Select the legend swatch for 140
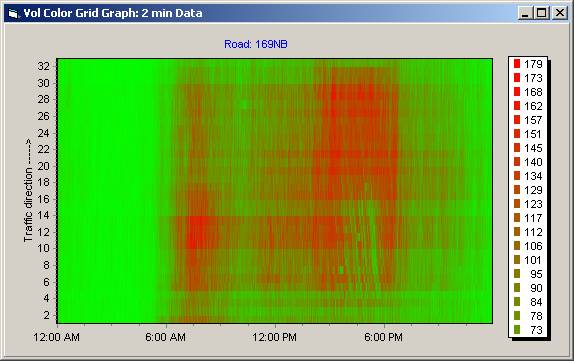574x361 pixels. coord(517,162)
